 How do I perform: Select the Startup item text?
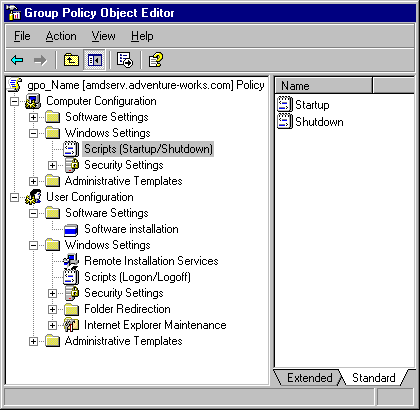(x=312, y=105)
